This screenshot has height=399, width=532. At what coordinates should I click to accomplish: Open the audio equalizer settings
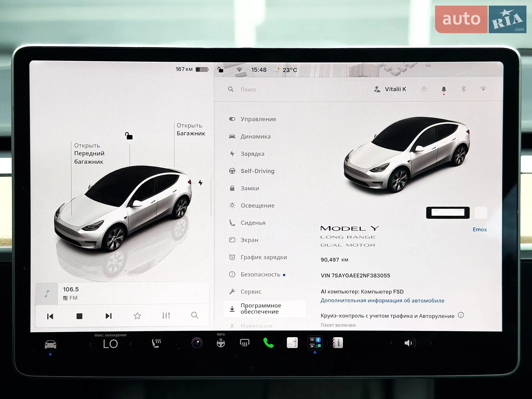(166, 315)
